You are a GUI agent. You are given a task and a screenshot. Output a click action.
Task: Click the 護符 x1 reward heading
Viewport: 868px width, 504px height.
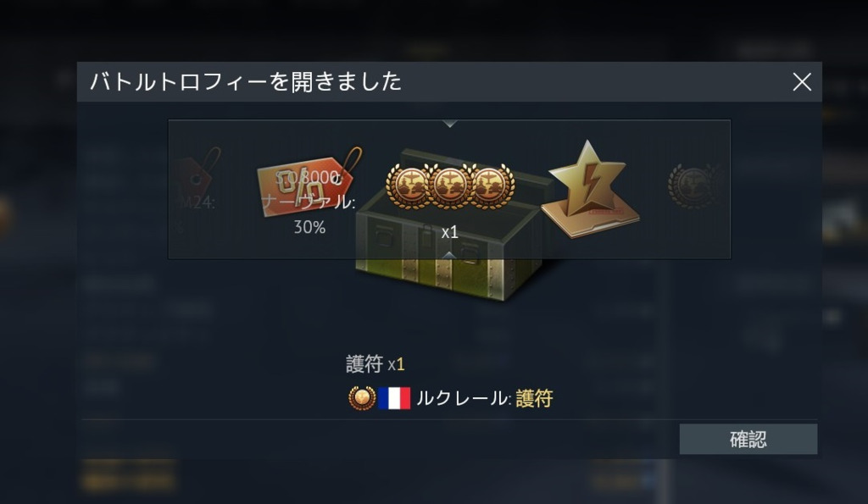tap(376, 364)
